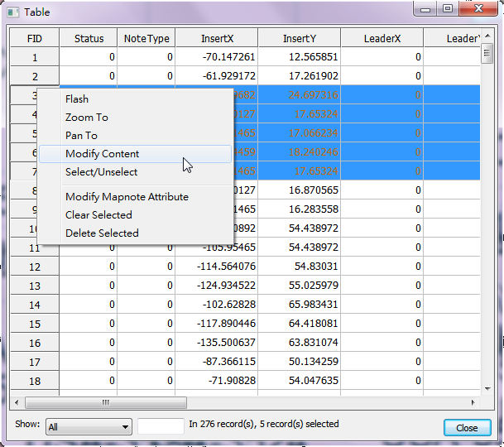This screenshot has height=447, width=504.
Task: Select Flash from the context menu
Action: [x=77, y=99]
